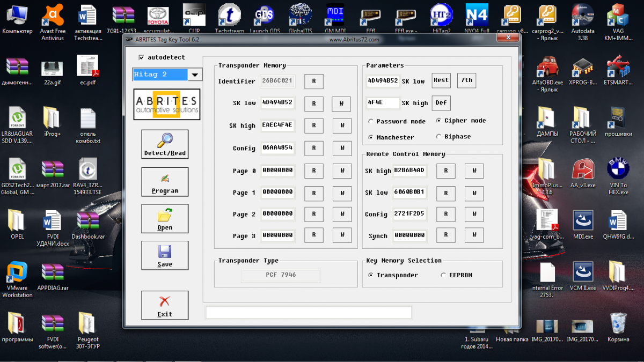Open a file with the Open folder button

pyautogui.click(x=165, y=219)
